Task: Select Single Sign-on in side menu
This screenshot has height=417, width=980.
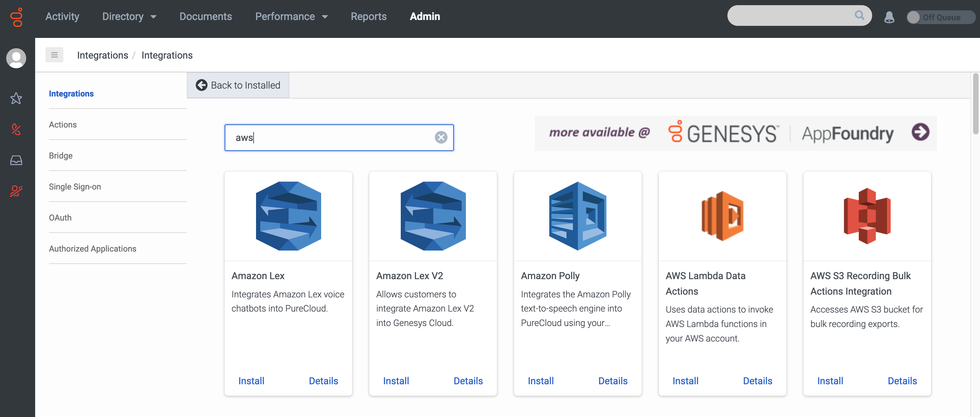Action: (75, 186)
